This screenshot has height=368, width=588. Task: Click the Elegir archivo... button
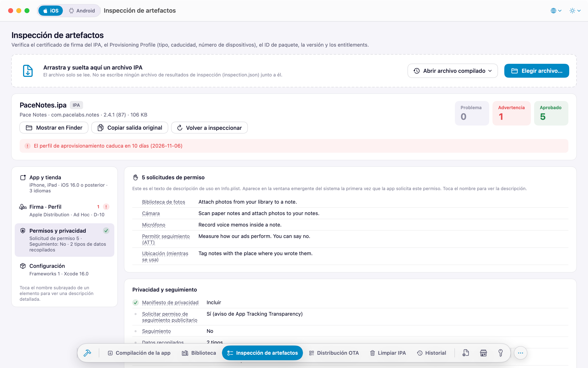tap(537, 71)
